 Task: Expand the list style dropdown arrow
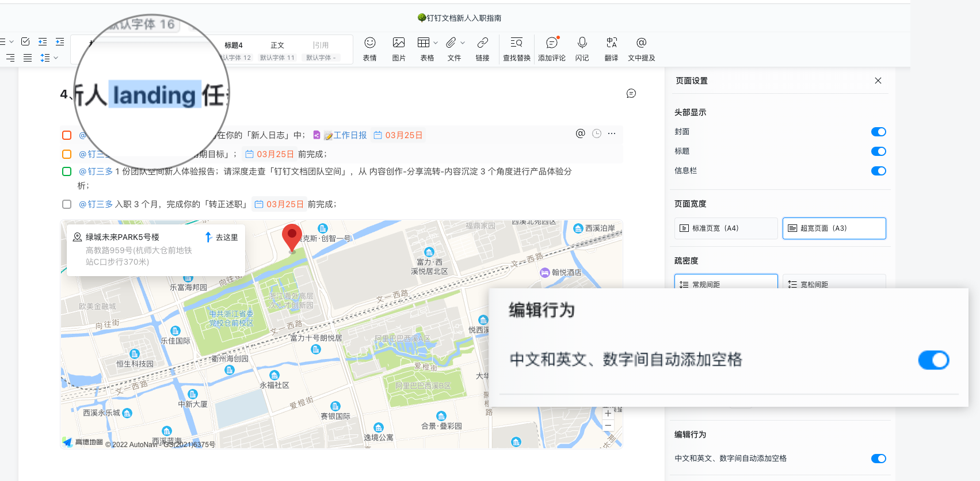coord(11,42)
